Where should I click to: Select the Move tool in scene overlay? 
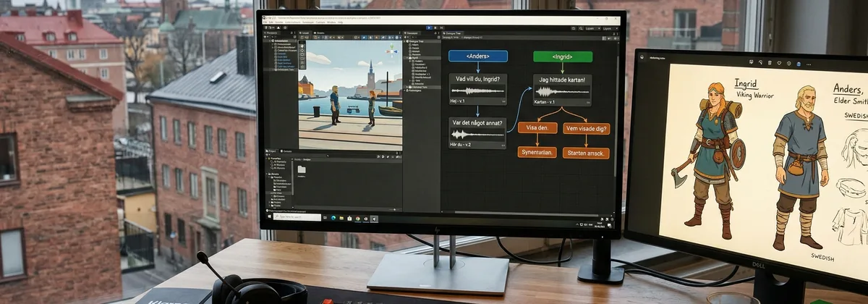[x=302, y=51]
